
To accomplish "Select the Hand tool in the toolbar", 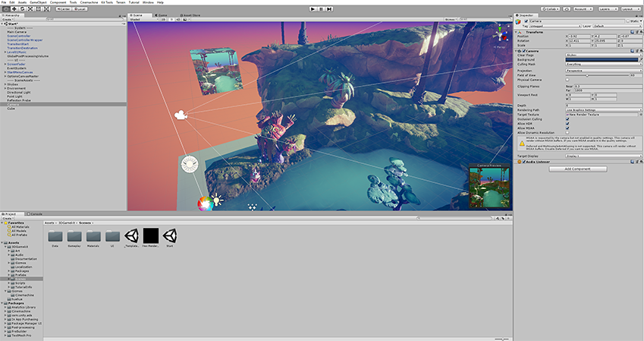I will [5, 8].
